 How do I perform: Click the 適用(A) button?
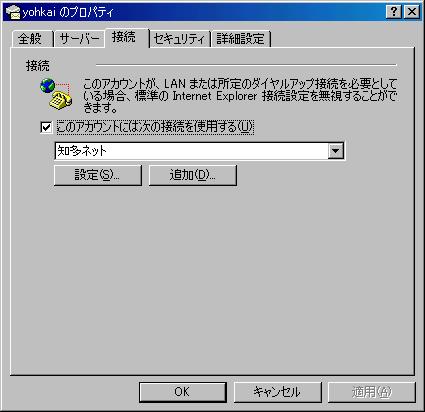tap(372, 392)
